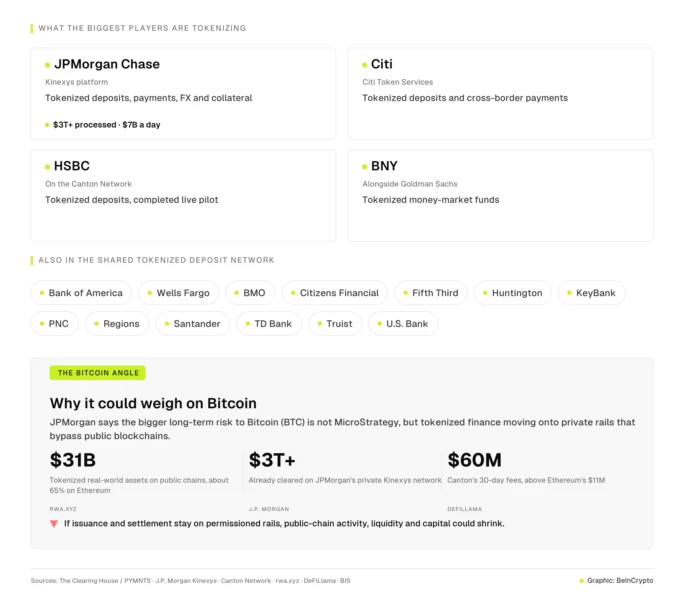Click 'Citi Token Services' subtitle

(x=397, y=82)
